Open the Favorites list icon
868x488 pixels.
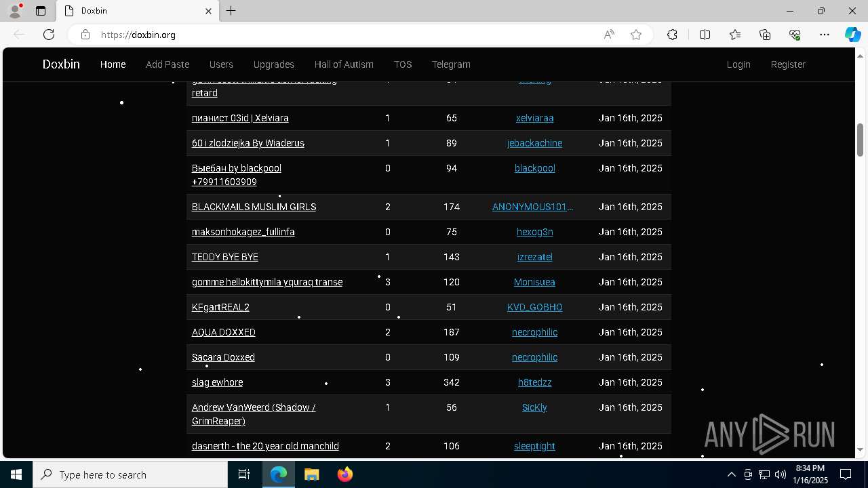tap(735, 35)
